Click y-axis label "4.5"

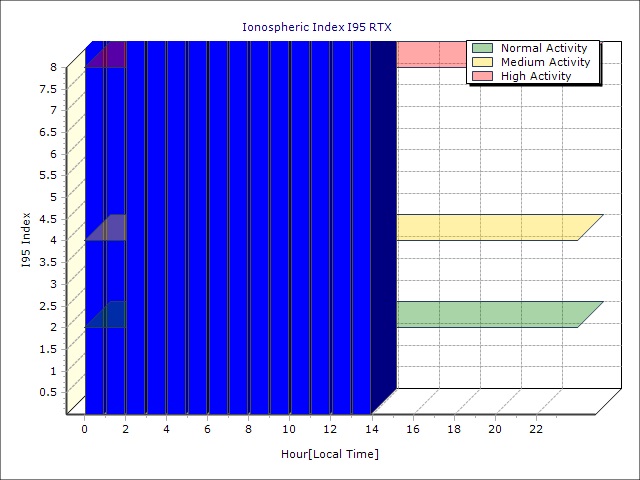[x=49, y=219]
